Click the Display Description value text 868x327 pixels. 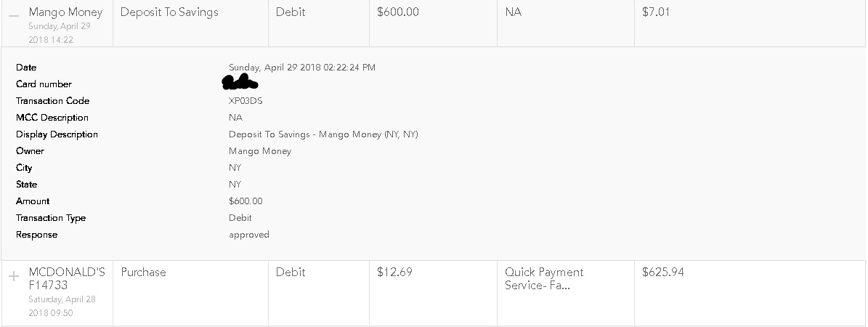pyautogui.click(x=323, y=134)
